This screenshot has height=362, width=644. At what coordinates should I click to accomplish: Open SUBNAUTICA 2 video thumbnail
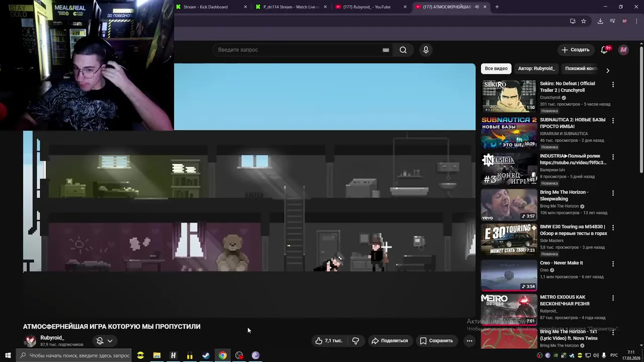click(509, 133)
